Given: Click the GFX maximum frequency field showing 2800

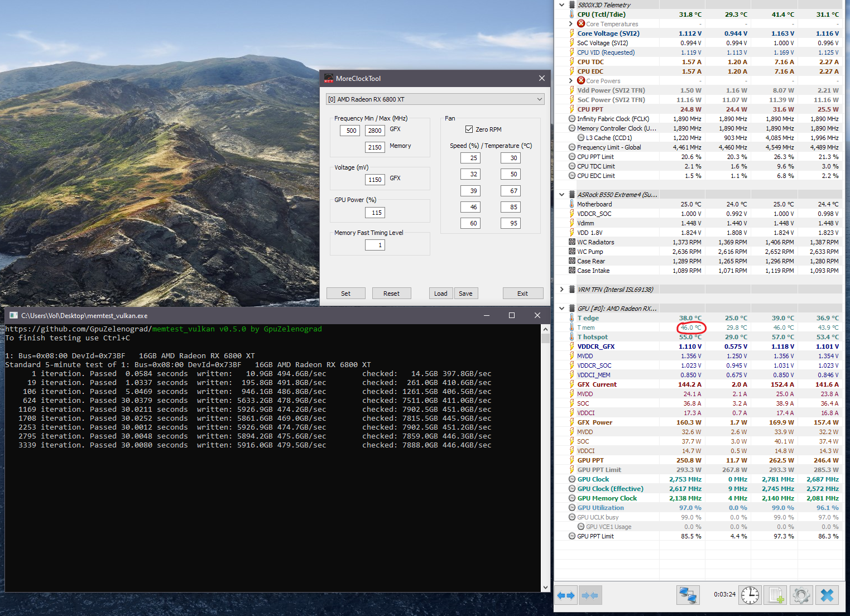Looking at the screenshot, I should (375, 131).
